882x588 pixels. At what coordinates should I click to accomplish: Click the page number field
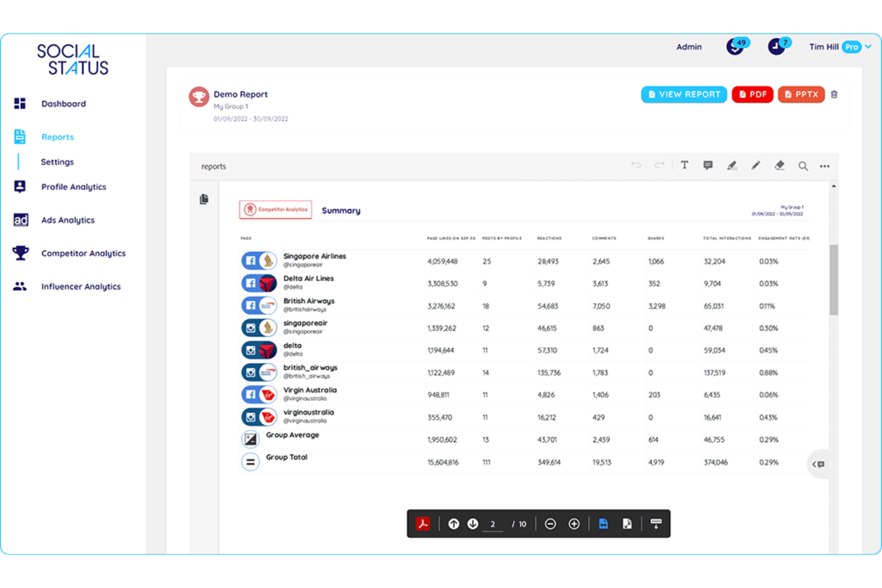point(493,525)
